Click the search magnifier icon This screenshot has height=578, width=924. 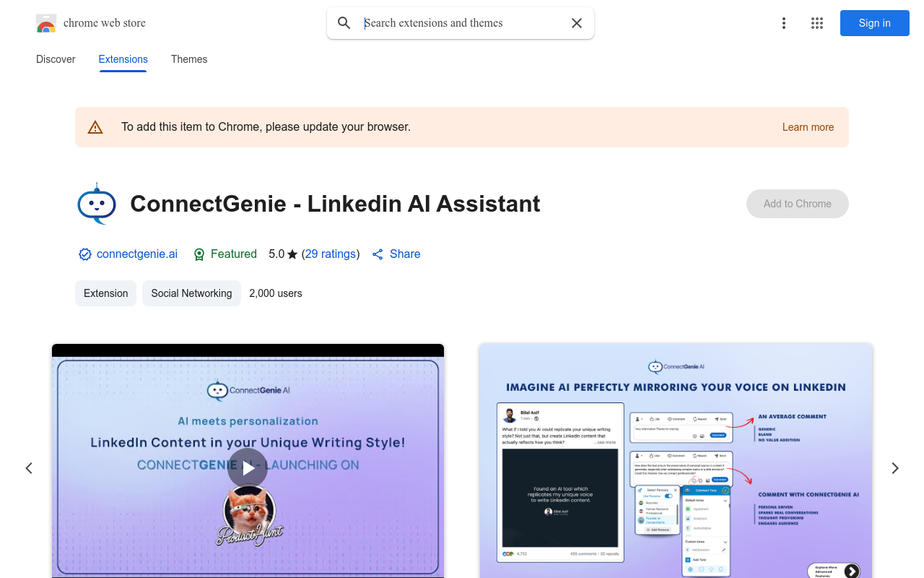click(344, 23)
